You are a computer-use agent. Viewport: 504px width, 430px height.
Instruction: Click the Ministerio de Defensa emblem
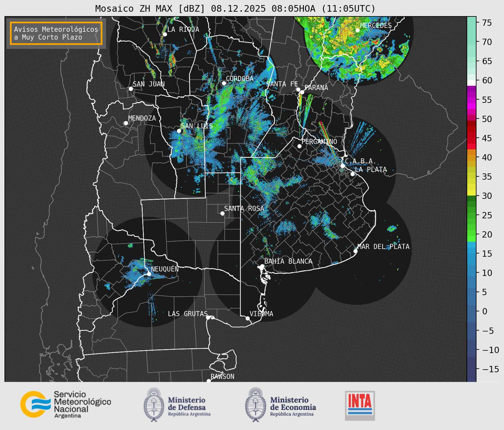(154, 405)
